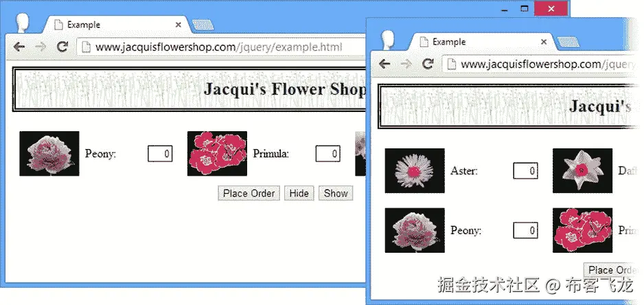Image resolution: width=644 pixels, height=305 pixels.
Task: Click the Peony quantity field in the left window
Action: point(160,154)
